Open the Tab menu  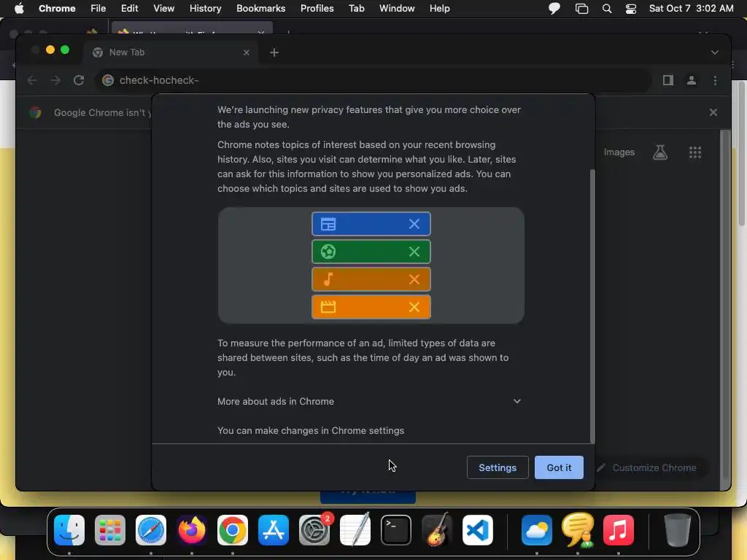356,9
